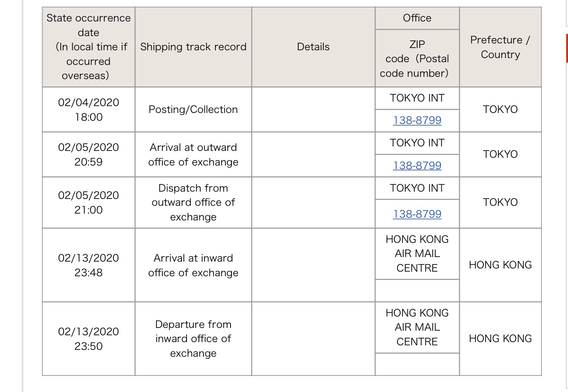Select the 02/13/2020 23:48 date cell
568x392 pixels.
coord(89,265)
